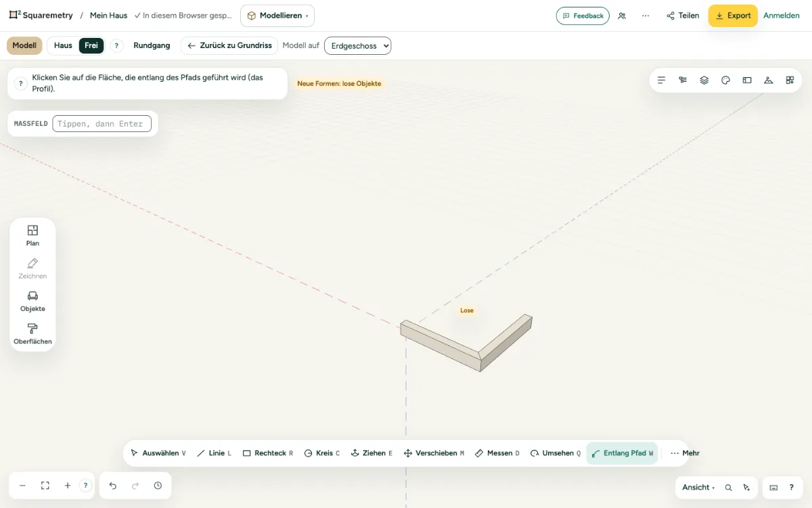Expand the Mehr tools menu
The width and height of the screenshot is (812, 508).
[685, 453]
